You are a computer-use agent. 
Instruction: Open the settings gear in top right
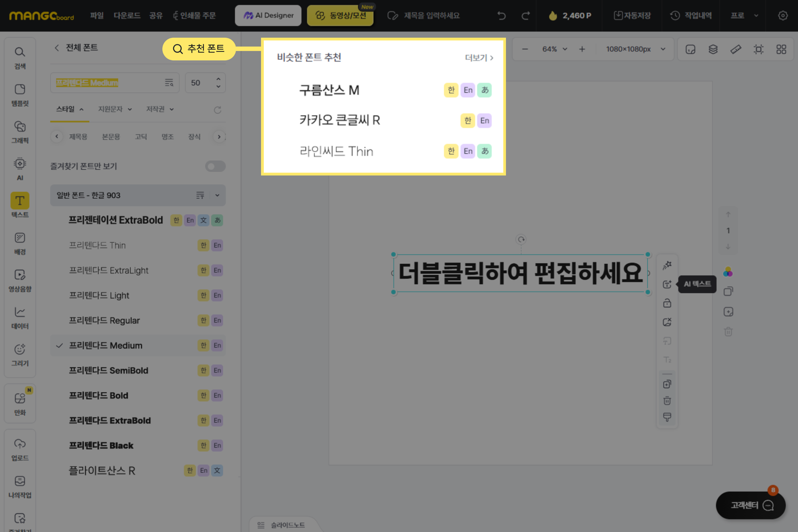[783, 16]
